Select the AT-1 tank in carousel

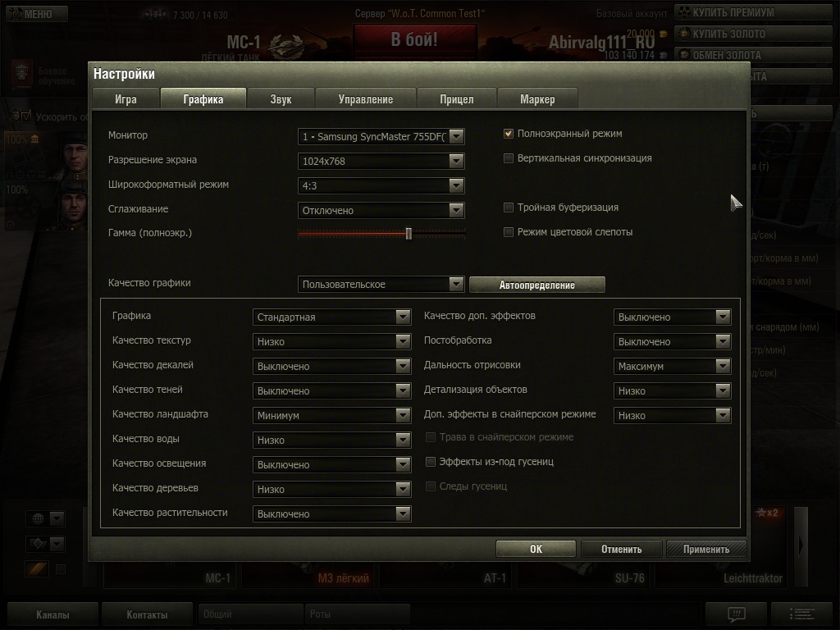446,574
